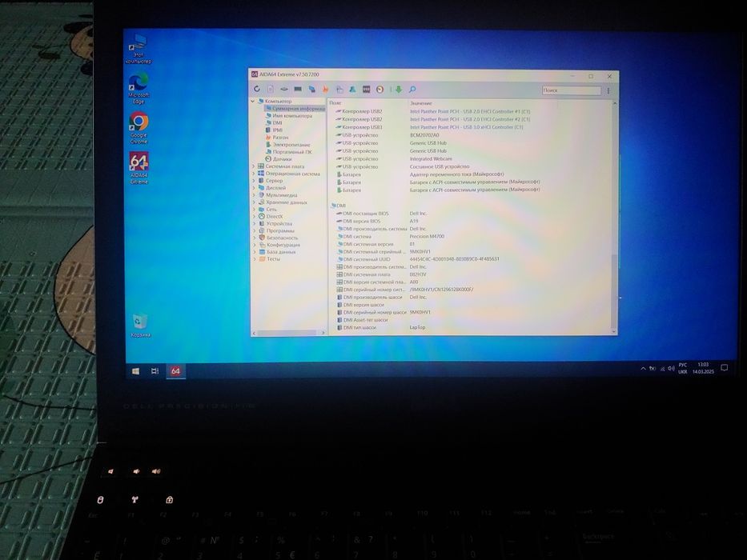747x560 pixels.
Task: Expand the Дисплей tree node arrow
Action: (x=254, y=188)
